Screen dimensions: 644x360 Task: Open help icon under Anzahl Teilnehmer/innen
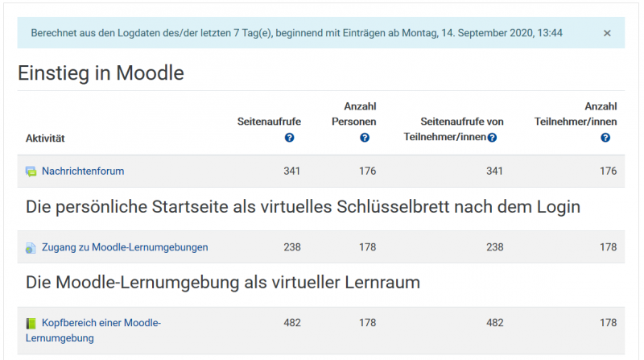(605, 138)
